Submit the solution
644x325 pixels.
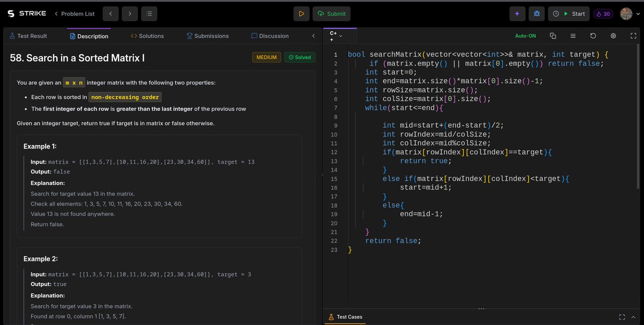coord(332,13)
